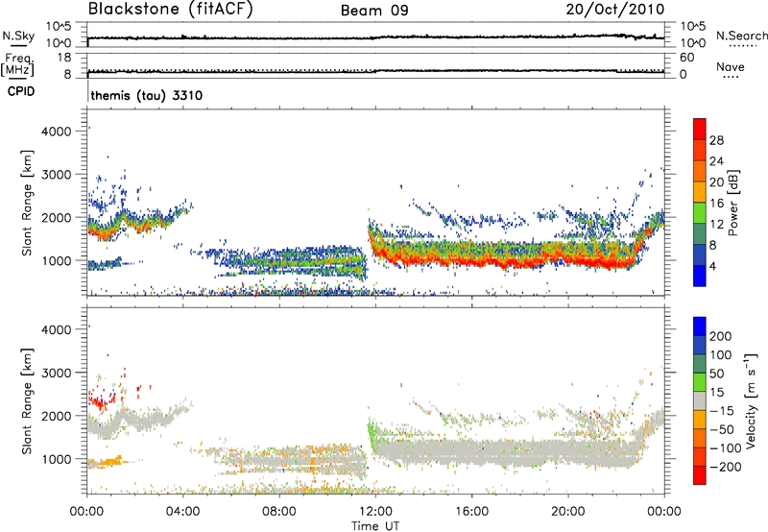Click the 'CPID' row label
768x532 pixels.
click(x=21, y=91)
